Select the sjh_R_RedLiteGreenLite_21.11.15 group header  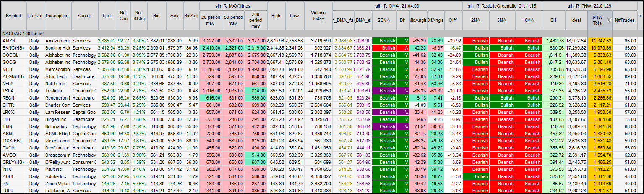click(502, 6)
